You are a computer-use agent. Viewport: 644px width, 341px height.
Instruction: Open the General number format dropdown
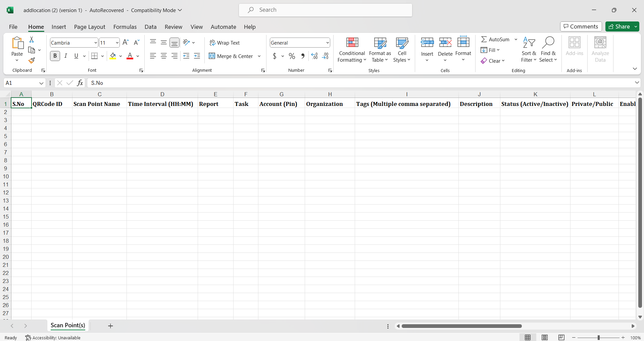(x=328, y=43)
